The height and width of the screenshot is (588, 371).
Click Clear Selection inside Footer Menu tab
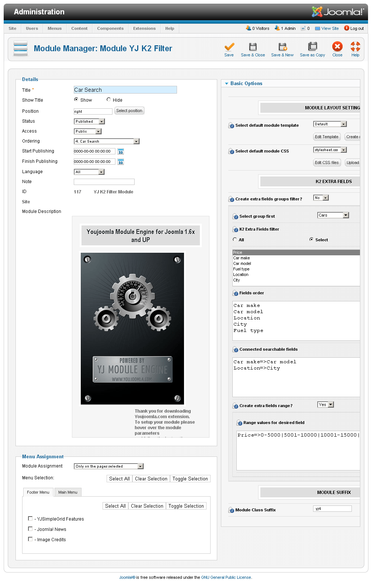tap(147, 506)
